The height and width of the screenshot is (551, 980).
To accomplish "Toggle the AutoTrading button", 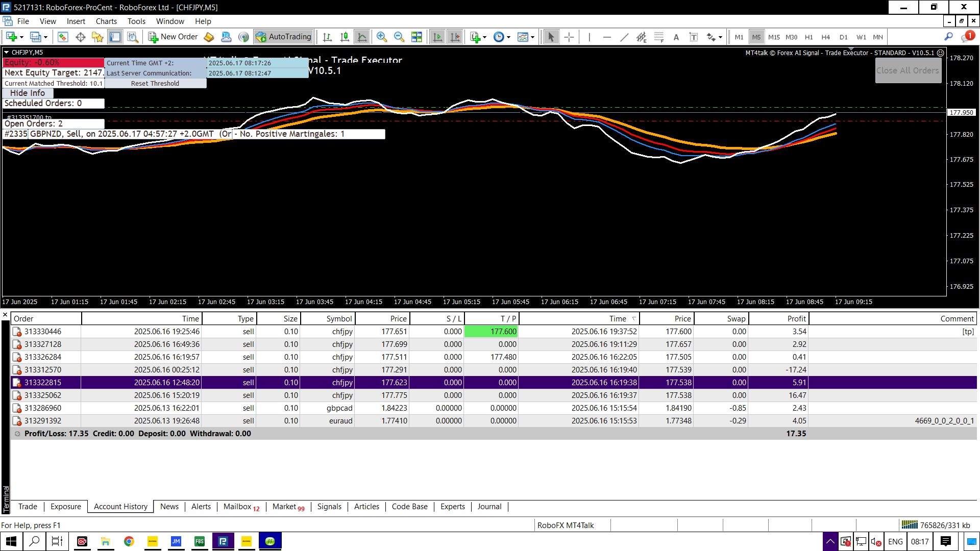I will (x=284, y=37).
